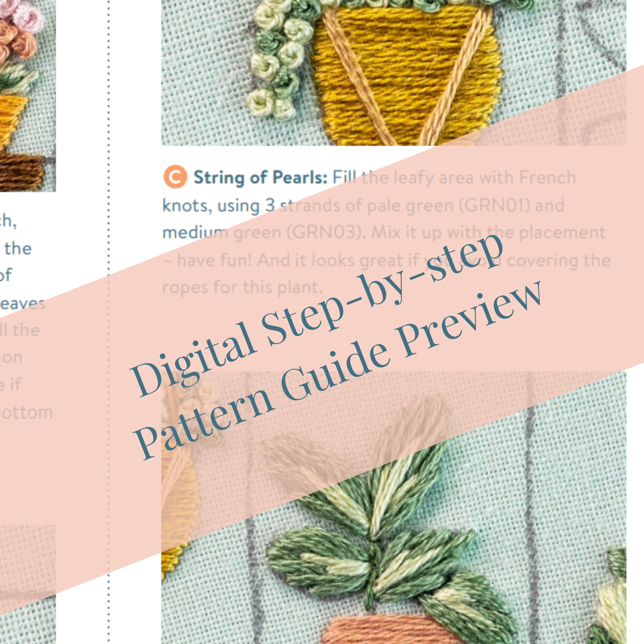Click the word "bottom" in the left column
The width and height of the screenshot is (644, 644).
click(26, 413)
